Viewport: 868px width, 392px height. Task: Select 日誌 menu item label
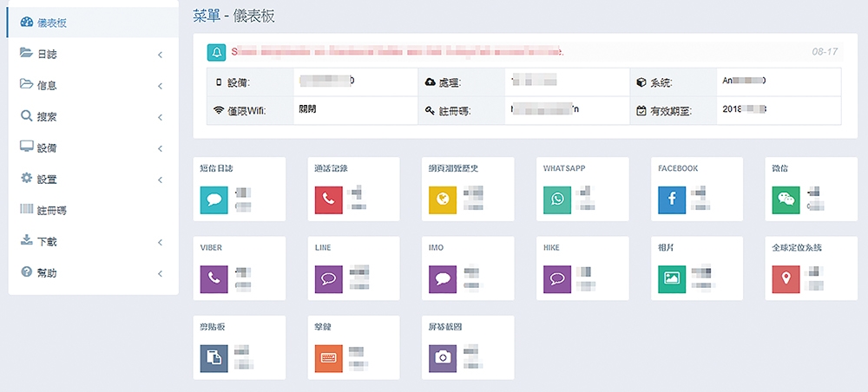(47, 55)
